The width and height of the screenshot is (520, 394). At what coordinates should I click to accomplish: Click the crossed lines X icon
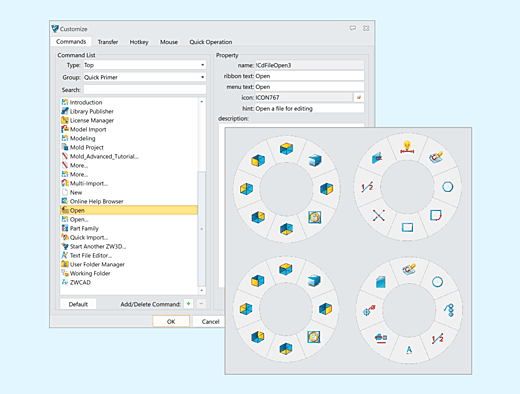point(379,215)
